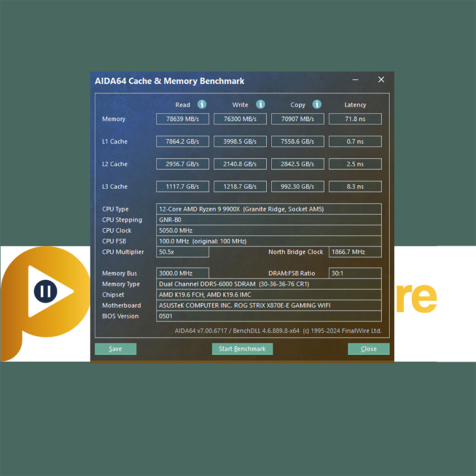Click the Memory Bus field showing 3000.0 MHz

pos(182,273)
